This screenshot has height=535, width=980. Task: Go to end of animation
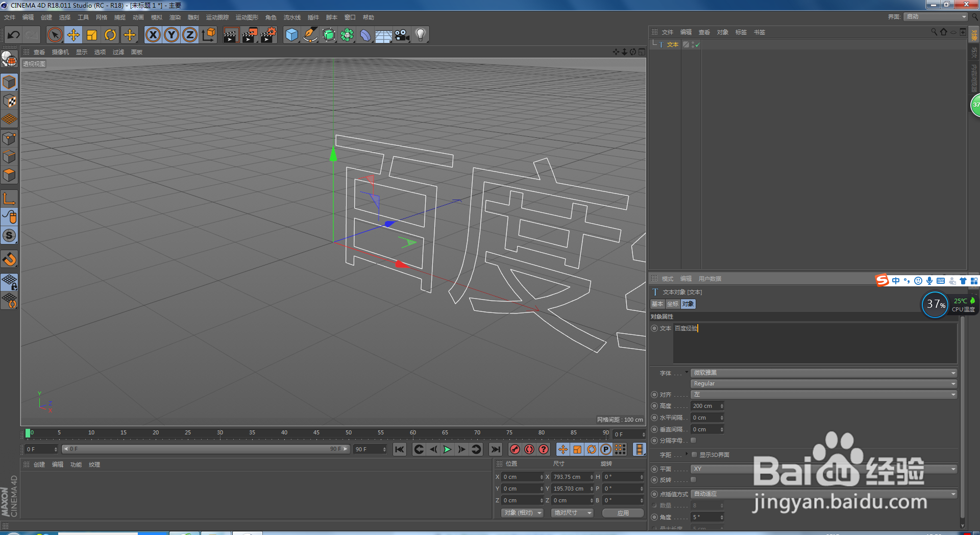495,449
